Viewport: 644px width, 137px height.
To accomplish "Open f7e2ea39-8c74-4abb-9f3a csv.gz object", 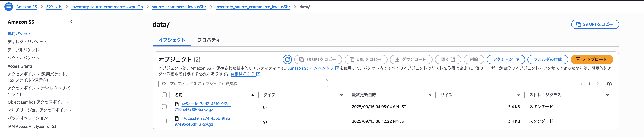I will (x=203, y=121).
